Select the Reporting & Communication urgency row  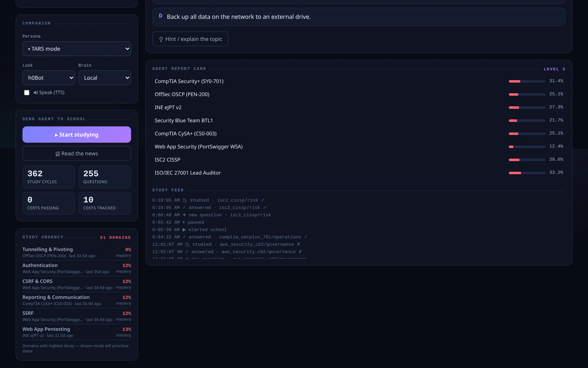pos(77,300)
